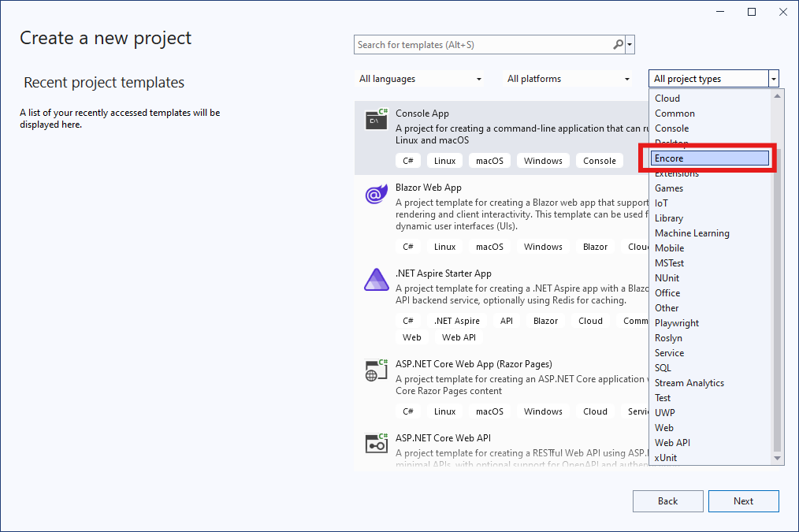This screenshot has width=799, height=532.
Task: Click the Back button
Action: click(x=667, y=501)
